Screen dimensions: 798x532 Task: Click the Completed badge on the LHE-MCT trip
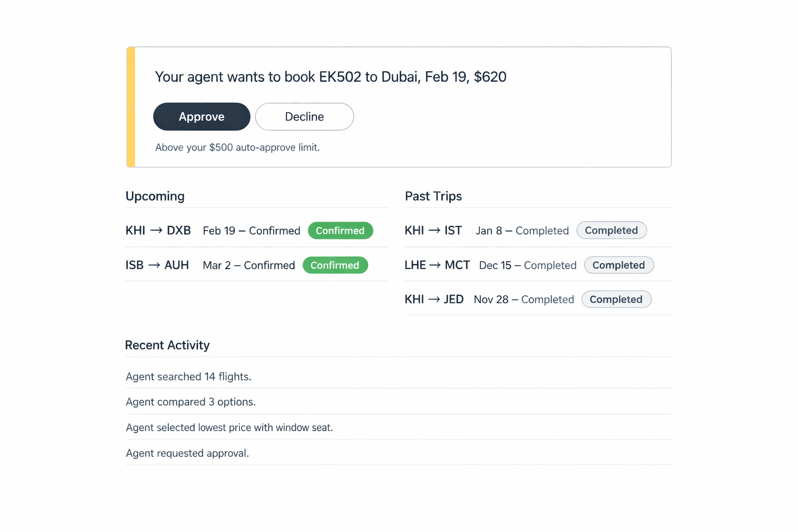[x=619, y=265]
